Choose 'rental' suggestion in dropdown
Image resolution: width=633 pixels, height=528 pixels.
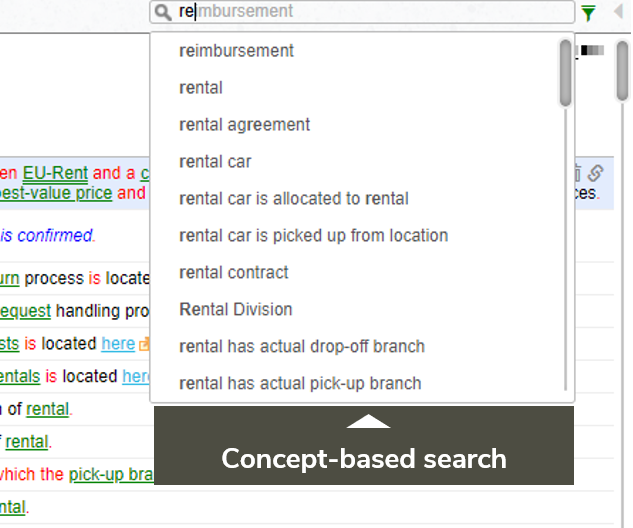click(201, 88)
